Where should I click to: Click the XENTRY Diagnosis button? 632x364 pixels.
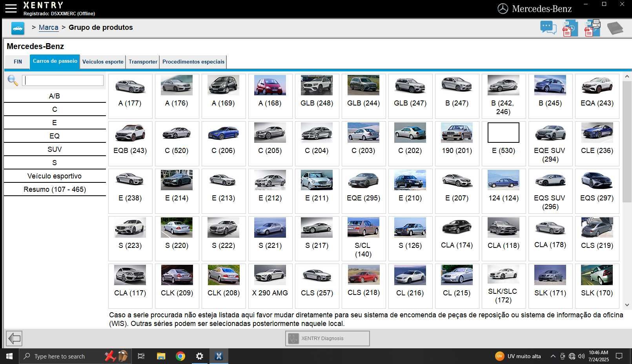point(328,338)
